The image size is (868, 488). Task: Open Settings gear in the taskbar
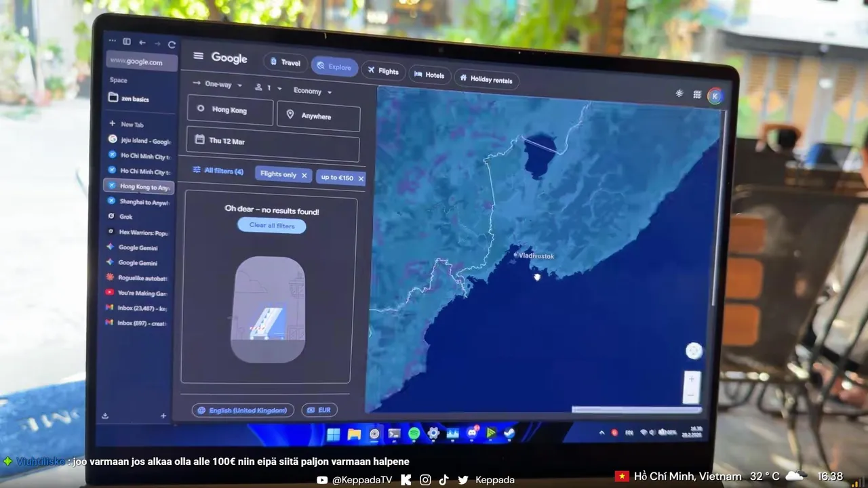click(433, 434)
